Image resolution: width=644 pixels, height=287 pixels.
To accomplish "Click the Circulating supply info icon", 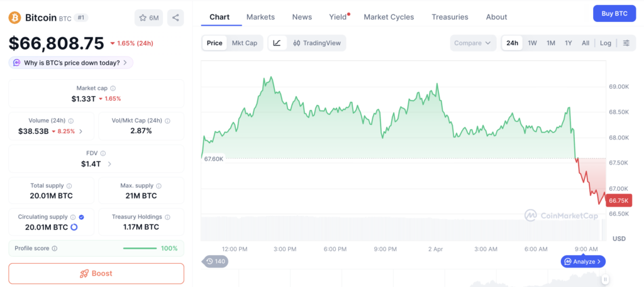I will coord(73,217).
